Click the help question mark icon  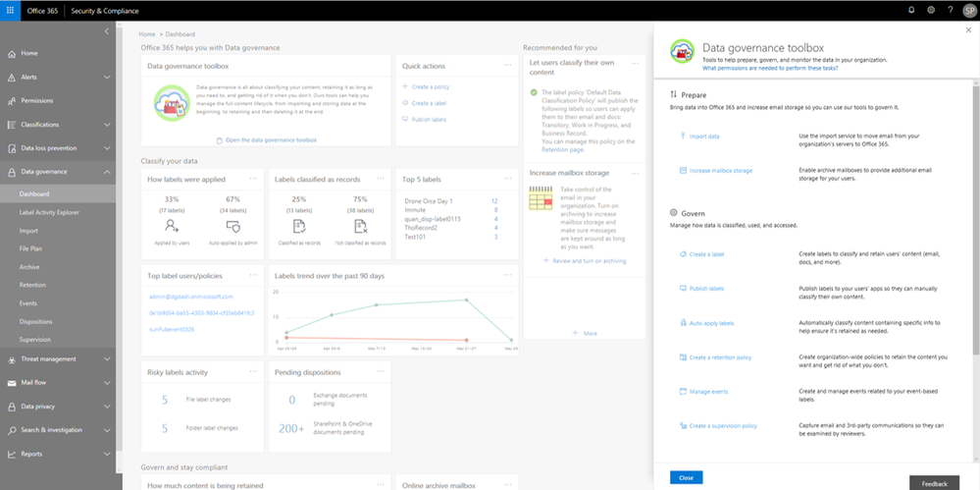(x=950, y=11)
